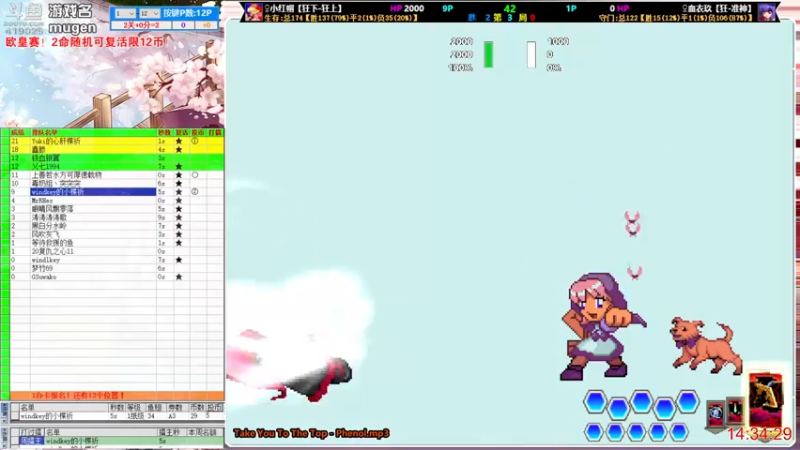The image size is (800, 450).
Task: Click the 投币 column header of the queue list
Action: (x=197, y=133)
